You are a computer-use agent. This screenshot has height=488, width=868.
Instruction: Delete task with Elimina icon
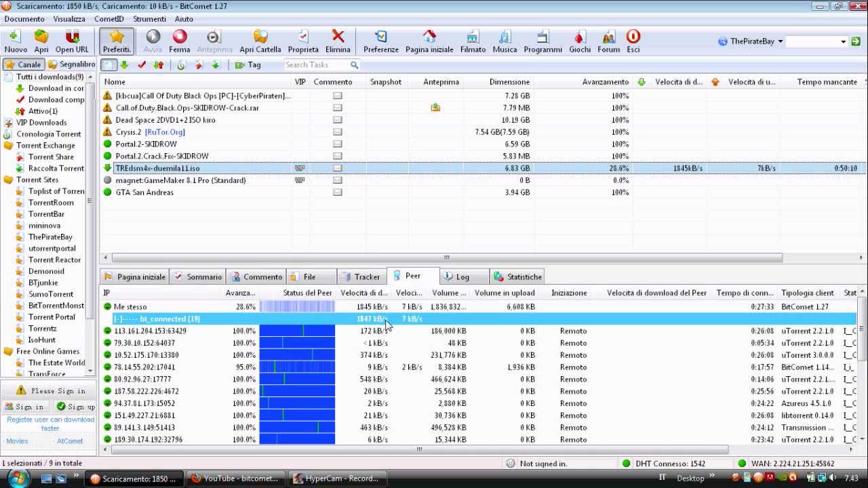(338, 41)
